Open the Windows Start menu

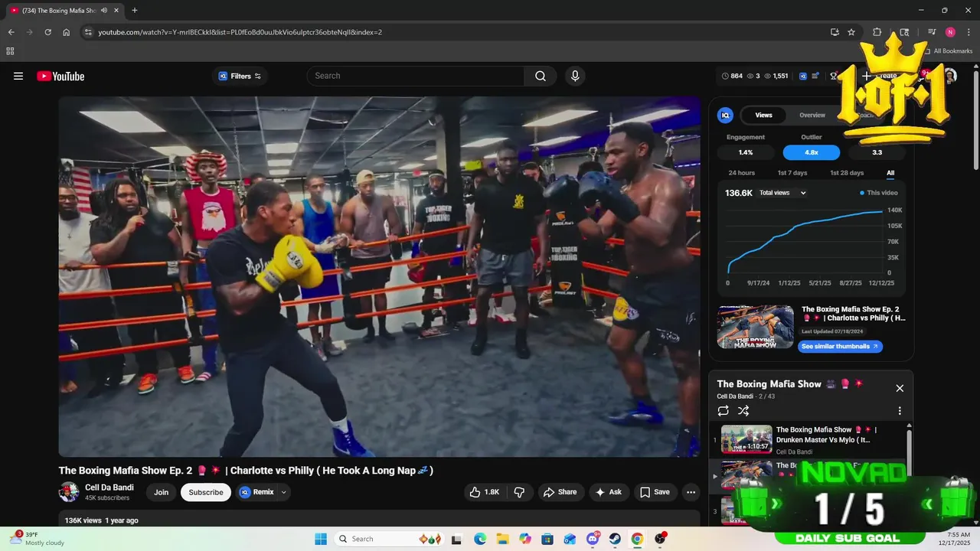coord(321,539)
